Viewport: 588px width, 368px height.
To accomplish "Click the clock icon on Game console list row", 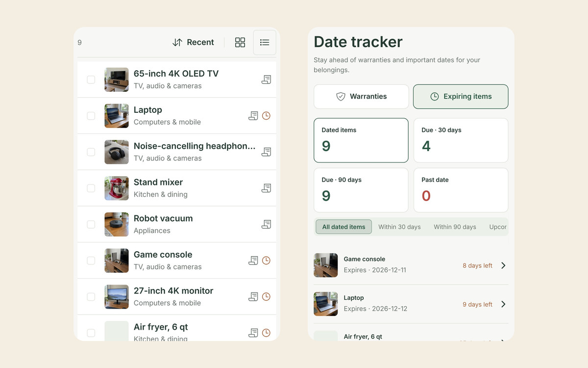I will (x=266, y=261).
